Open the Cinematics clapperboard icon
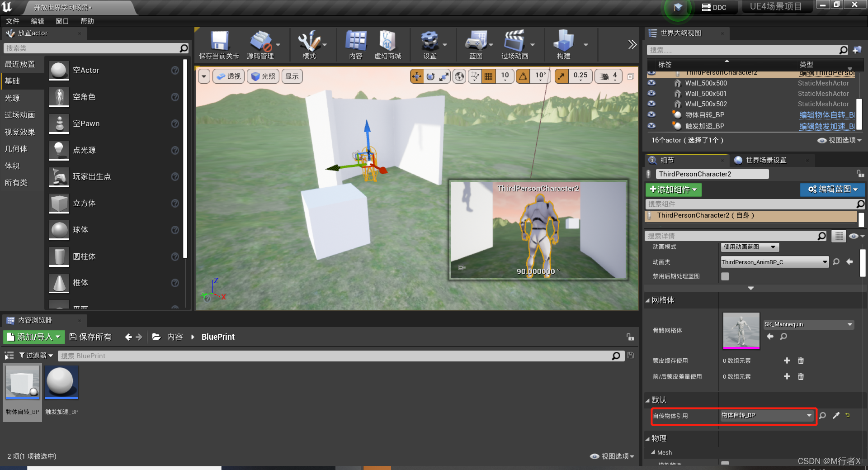 514,41
